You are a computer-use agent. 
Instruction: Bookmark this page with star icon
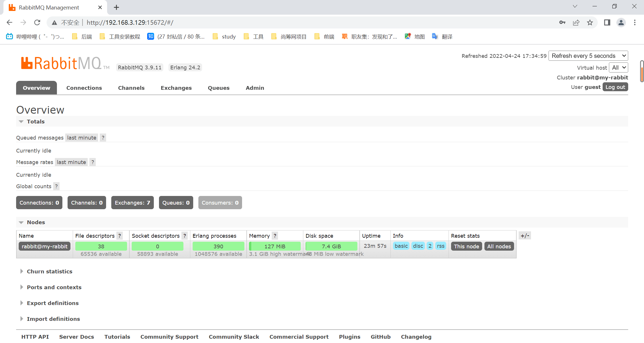coord(590,22)
